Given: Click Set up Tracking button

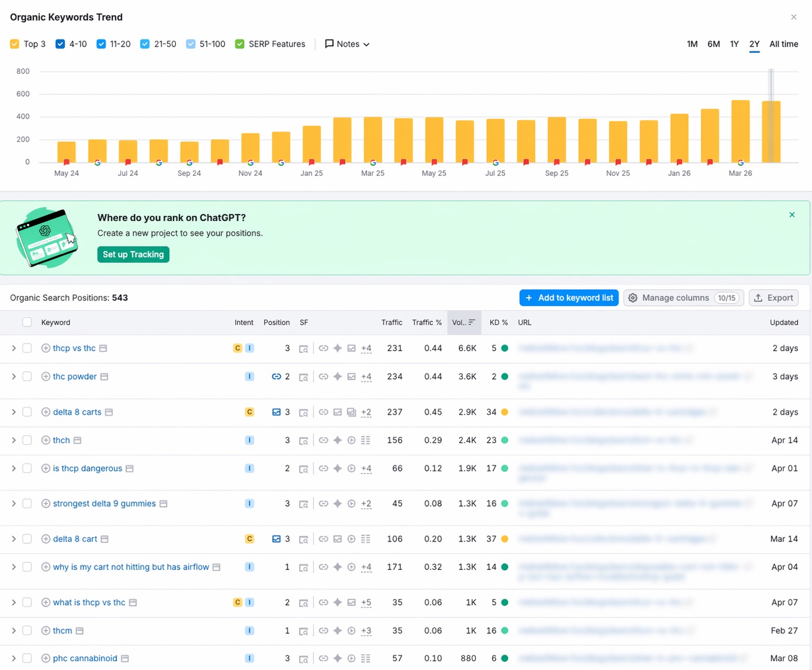Looking at the screenshot, I should pos(133,254).
